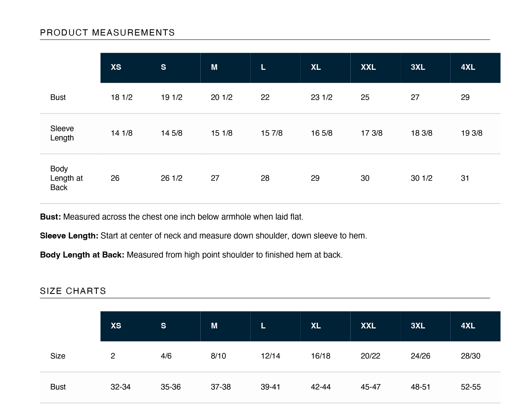Click the M column header in Size Charts table

(x=214, y=326)
